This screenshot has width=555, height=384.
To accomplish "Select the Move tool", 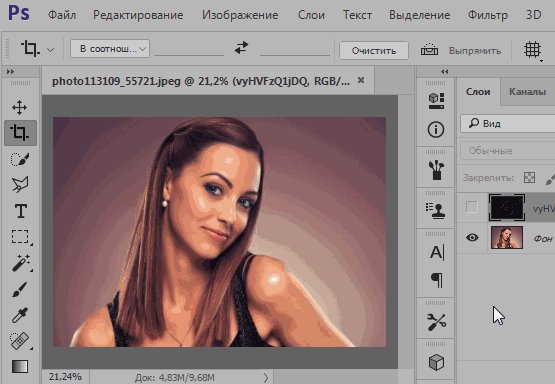I will pos(19,108).
